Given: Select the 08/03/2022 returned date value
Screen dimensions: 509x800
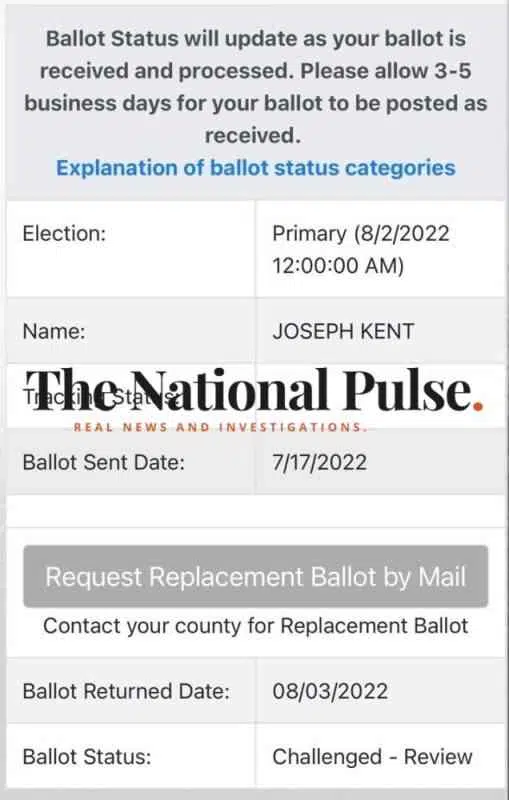Looking at the screenshot, I should [330, 691].
